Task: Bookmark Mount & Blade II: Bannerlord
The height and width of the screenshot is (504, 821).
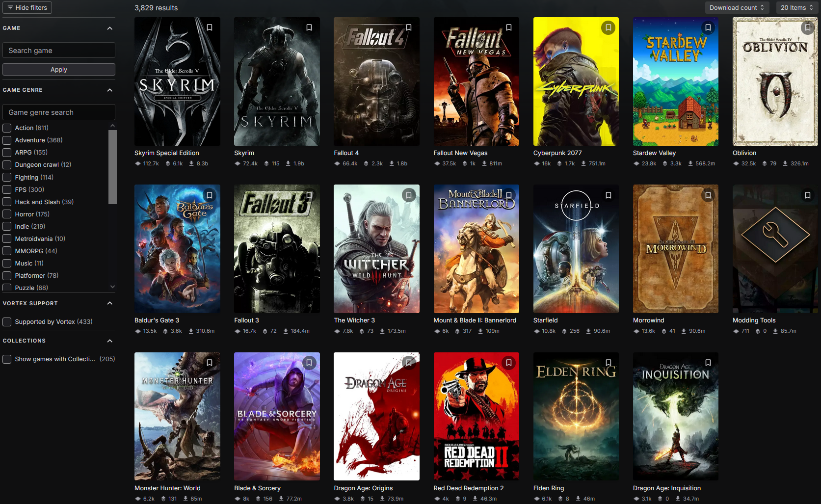Action: (509, 195)
